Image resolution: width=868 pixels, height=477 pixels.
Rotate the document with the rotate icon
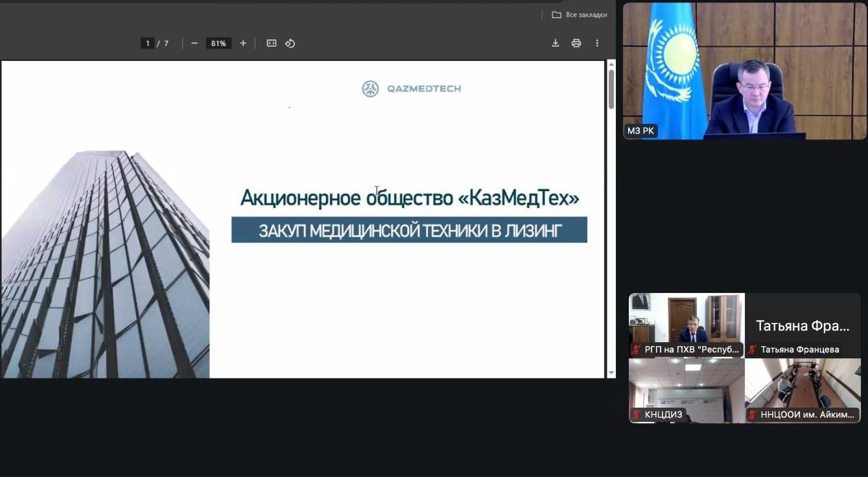tap(290, 43)
